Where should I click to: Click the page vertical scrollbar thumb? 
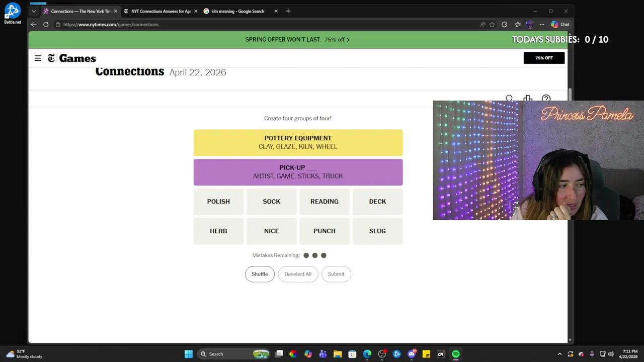pyautogui.click(x=570, y=95)
